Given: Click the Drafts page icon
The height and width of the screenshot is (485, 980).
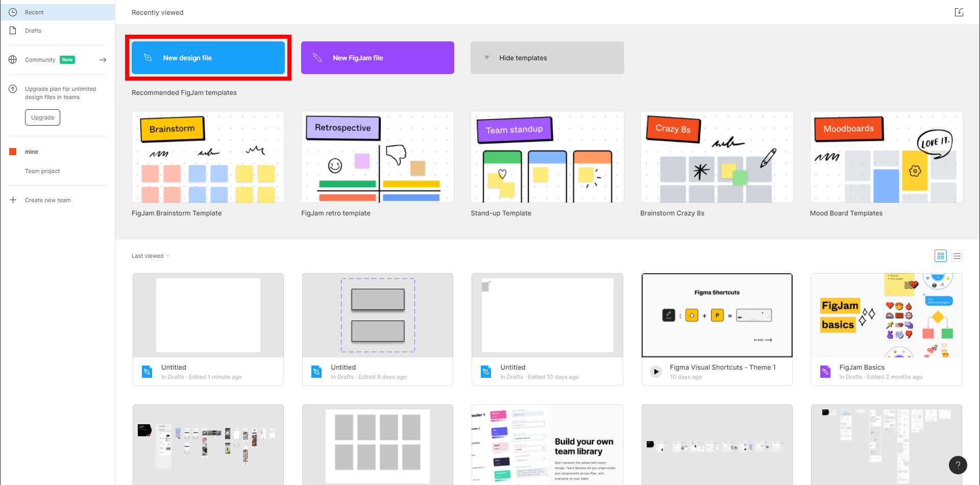Looking at the screenshot, I should tap(13, 31).
